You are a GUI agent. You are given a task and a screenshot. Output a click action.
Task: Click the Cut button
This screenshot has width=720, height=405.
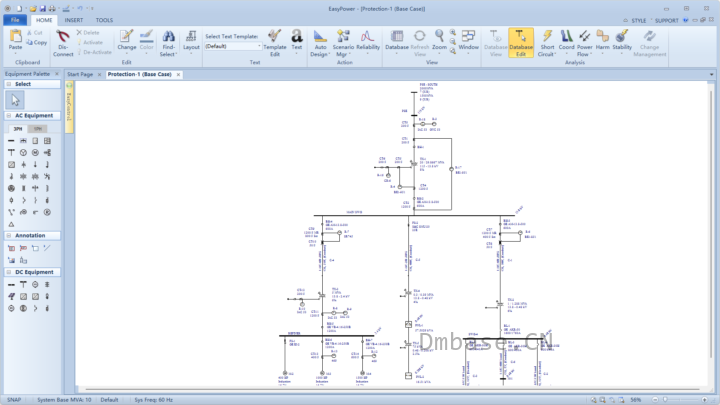[x=34, y=33]
